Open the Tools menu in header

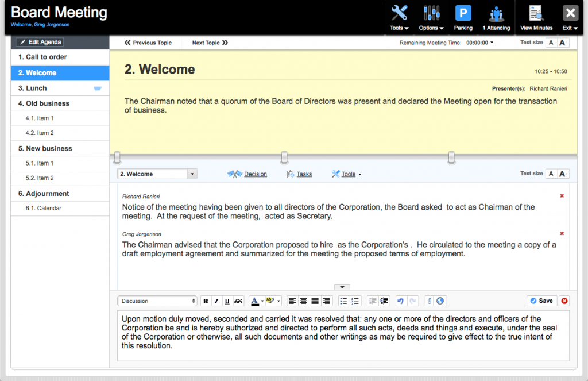(x=399, y=18)
